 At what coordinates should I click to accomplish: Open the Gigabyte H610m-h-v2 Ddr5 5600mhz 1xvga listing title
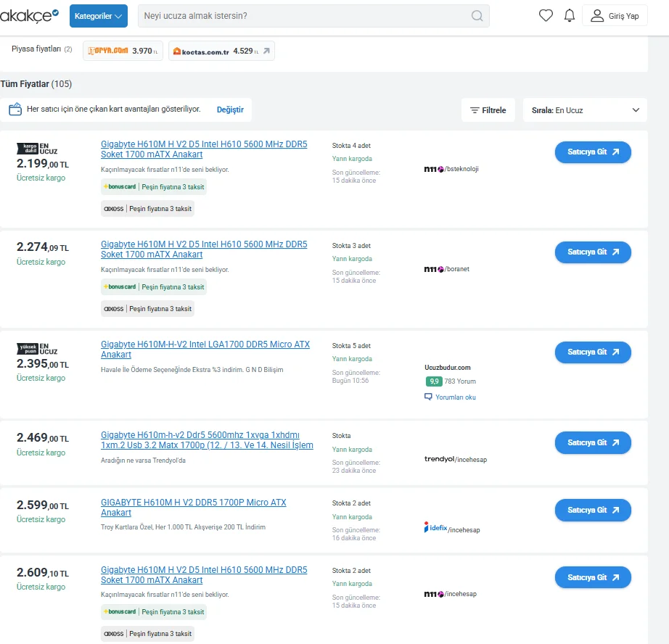click(x=207, y=440)
